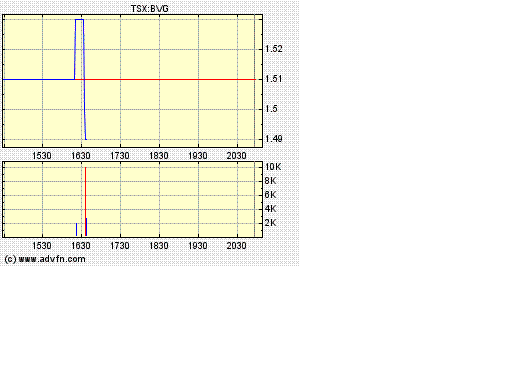Click the volume chart's 1830 time label
This screenshot has height=384, width=512.
tap(159, 246)
